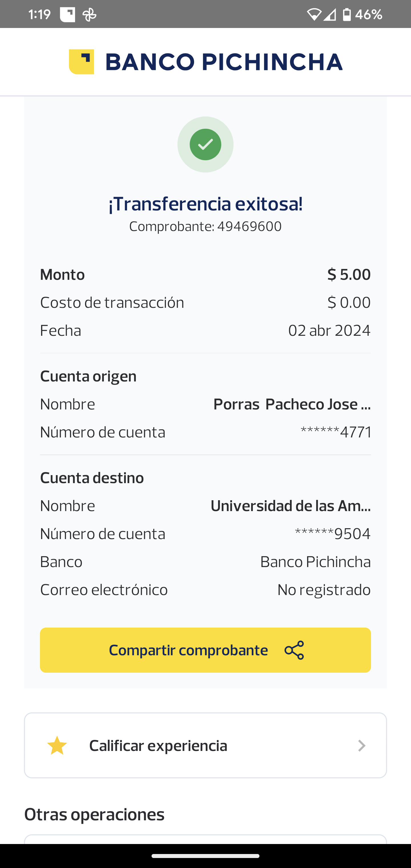Screen dimensions: 411x868
Task: Tap the truncated origin name Porras Pacheco Jose
Action: pyautogui.click(x=292, y=404)
